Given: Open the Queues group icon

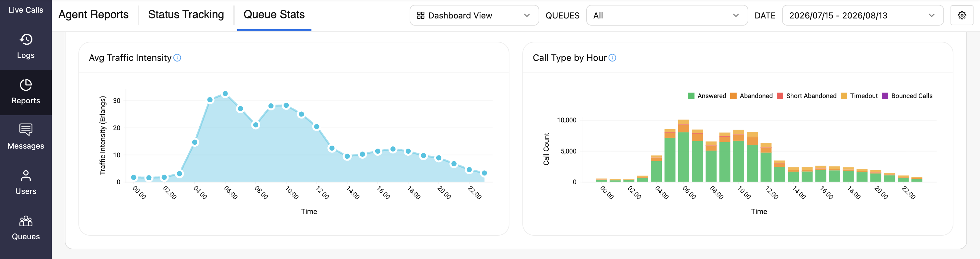Looking at the screenshot, I should tap(26, 220).
